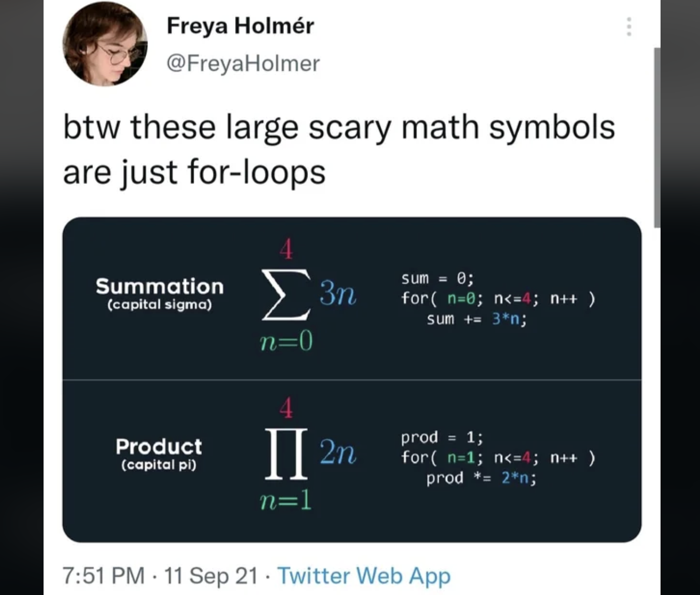Click the 'Product (capital pi)' label
700x595 pixels.
[x=159, y=455]
